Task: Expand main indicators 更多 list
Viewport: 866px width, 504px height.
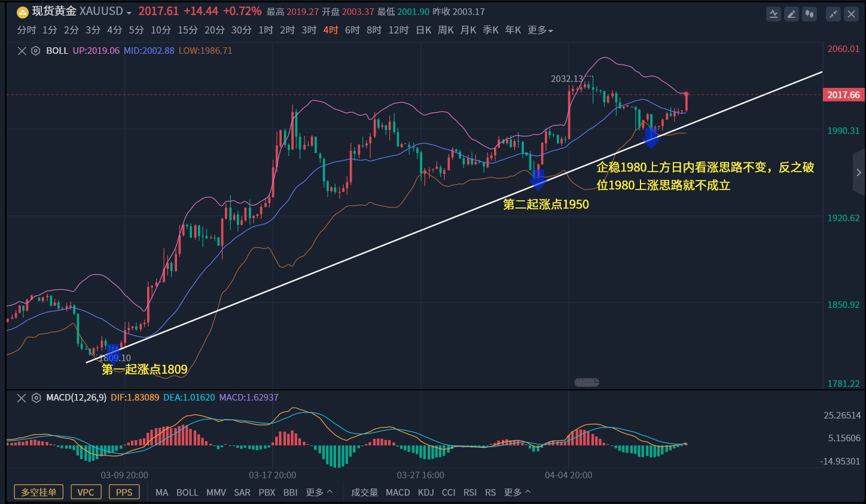Action: (319, 492)
